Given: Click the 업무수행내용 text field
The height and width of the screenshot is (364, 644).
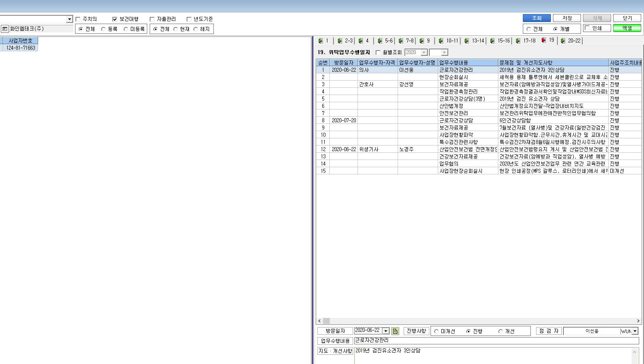Looking at the screenshot, I should point(496,341).
